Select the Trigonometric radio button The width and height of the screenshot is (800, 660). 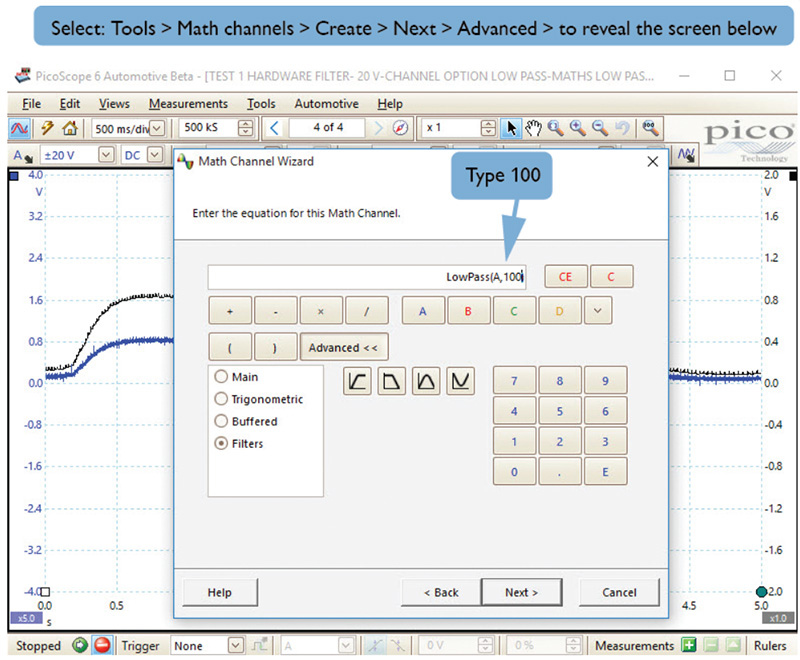point(221,399)
